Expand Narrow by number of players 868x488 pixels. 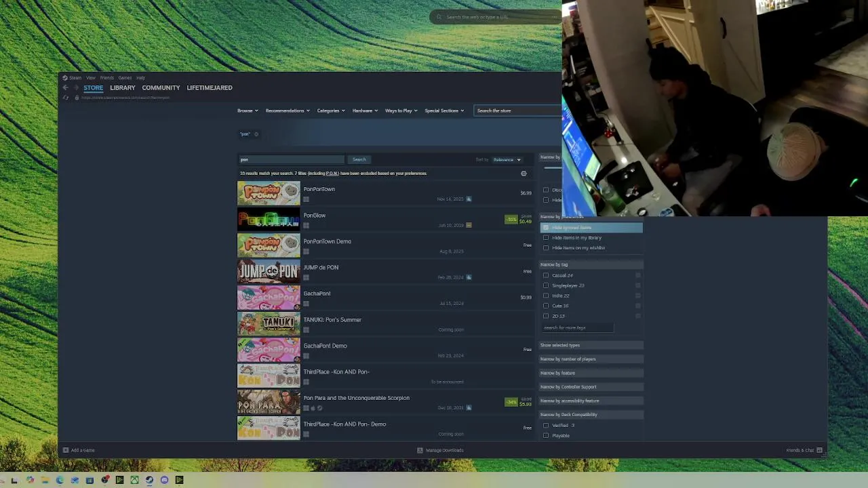(x=591, y=359)
